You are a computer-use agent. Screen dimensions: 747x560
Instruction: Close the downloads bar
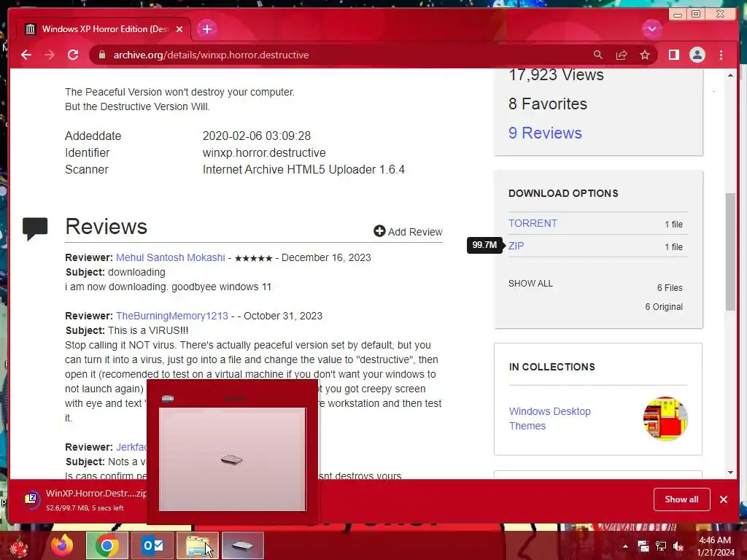point(723,499)
